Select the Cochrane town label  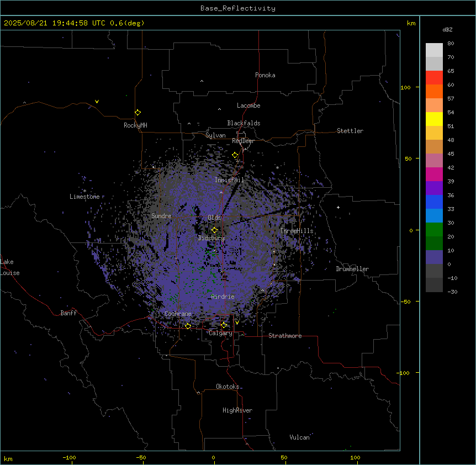pyautogui.click(x=178, y=314)
